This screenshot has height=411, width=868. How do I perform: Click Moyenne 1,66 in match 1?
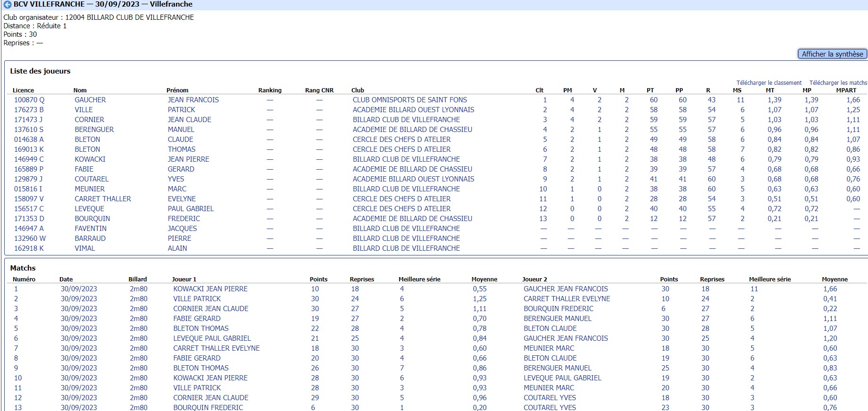[x=830, y=289]
